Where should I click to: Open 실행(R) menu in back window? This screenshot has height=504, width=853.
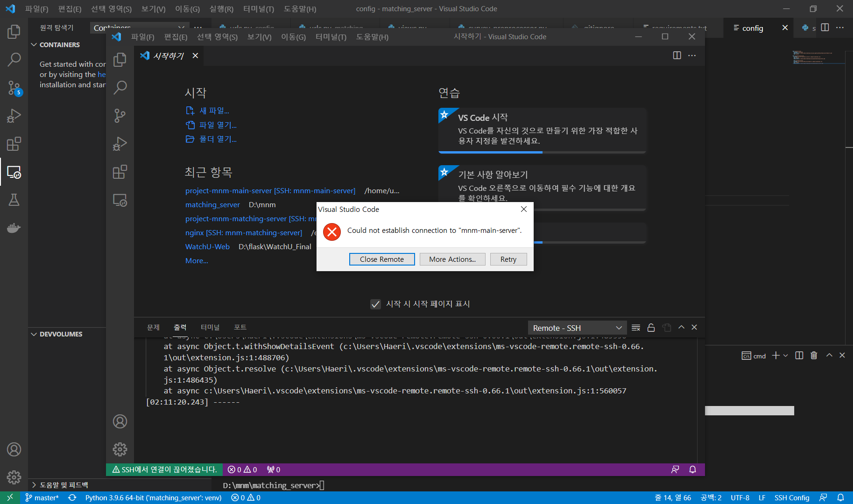[x=221, y=9]
